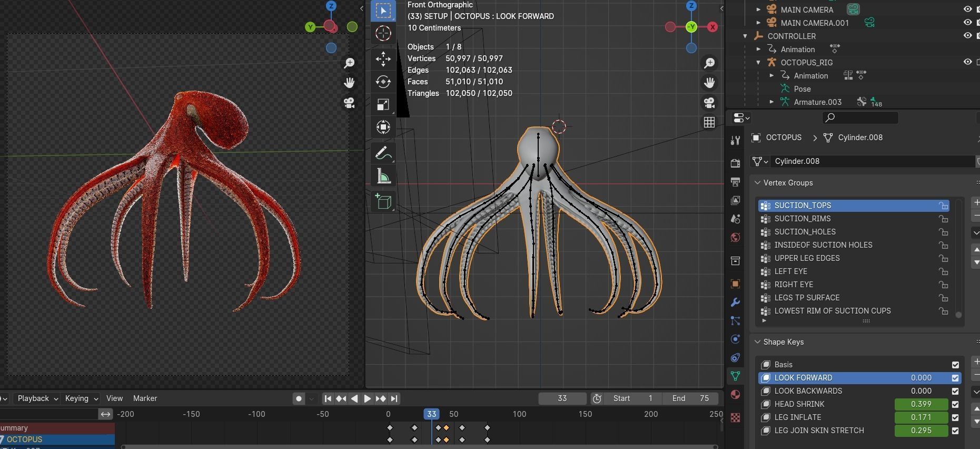Select the Annotate pencil tool
Screen dimensions: 980x449
[x=383, y=153]
